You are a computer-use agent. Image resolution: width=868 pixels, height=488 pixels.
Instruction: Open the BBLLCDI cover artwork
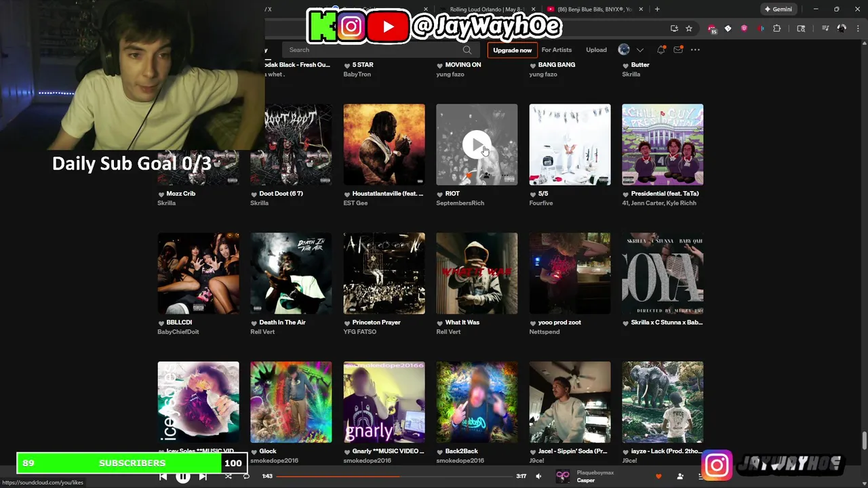point(198,273)
